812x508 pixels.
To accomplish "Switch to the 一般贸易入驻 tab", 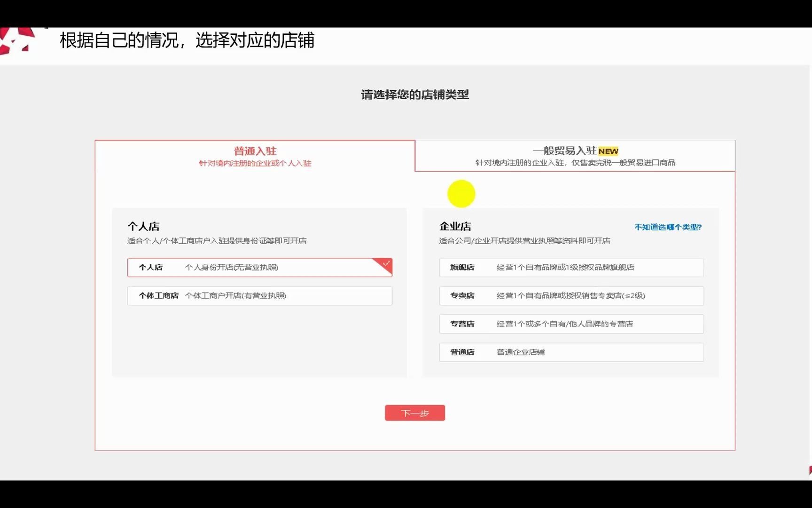I will pos(575,156).
